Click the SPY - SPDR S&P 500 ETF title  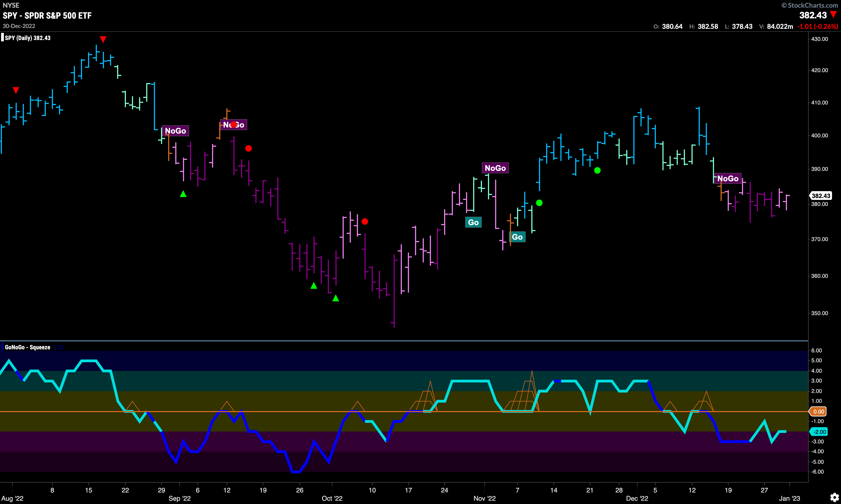coord(47,16)
